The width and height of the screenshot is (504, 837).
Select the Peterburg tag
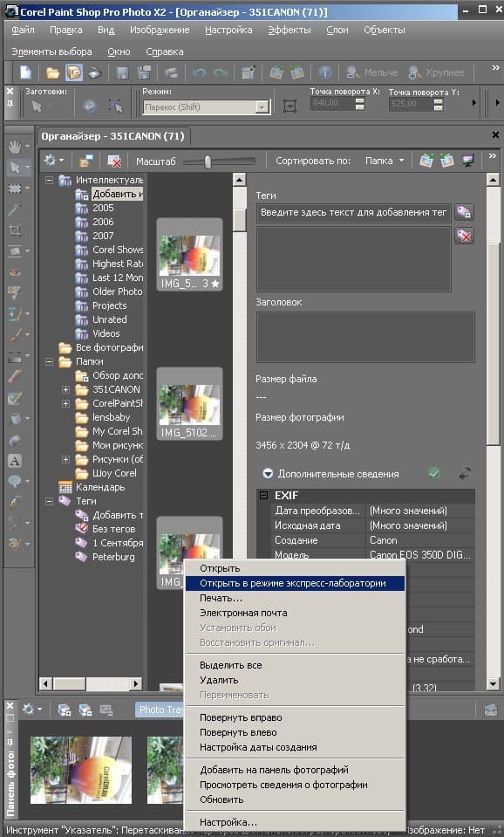pos(113,557)
